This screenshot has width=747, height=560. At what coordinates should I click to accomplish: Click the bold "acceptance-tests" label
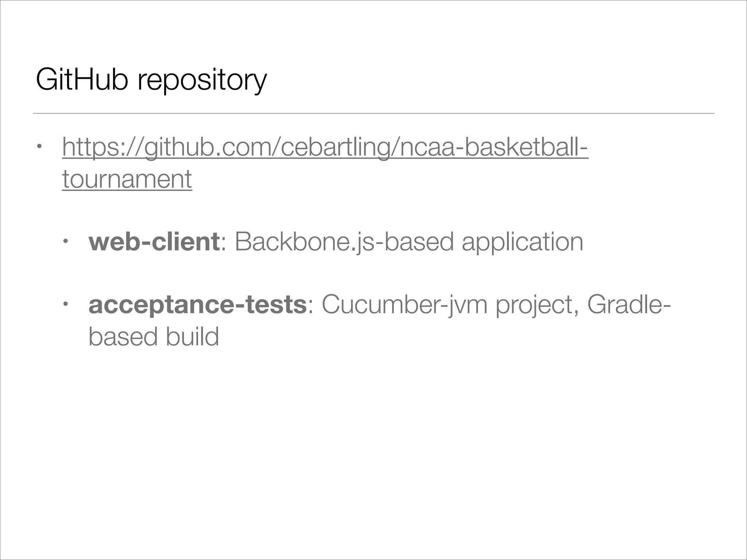coord(197,305)
